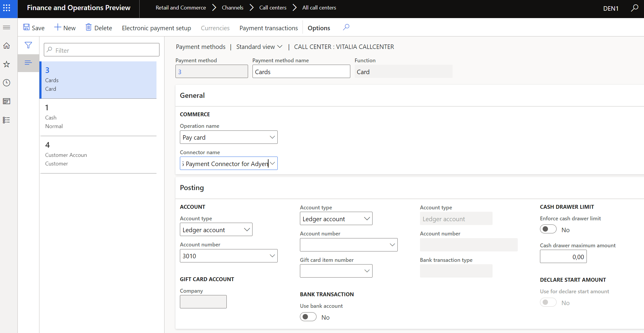
Task: Expand the navigation pane hamburger menu
Action: pyautogui.click(x=7, y=28)
